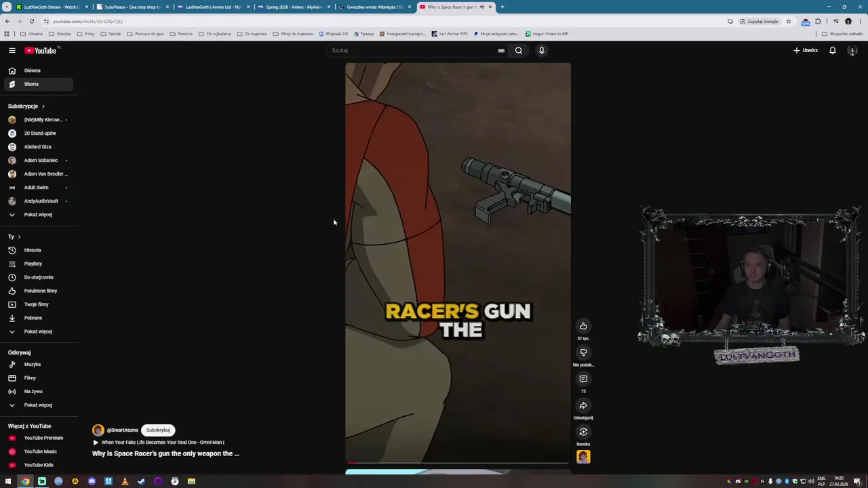The width and height of the screenshot is (868, 488).
Task: Share the Short via arrow icon
Action: click(583, 405)
